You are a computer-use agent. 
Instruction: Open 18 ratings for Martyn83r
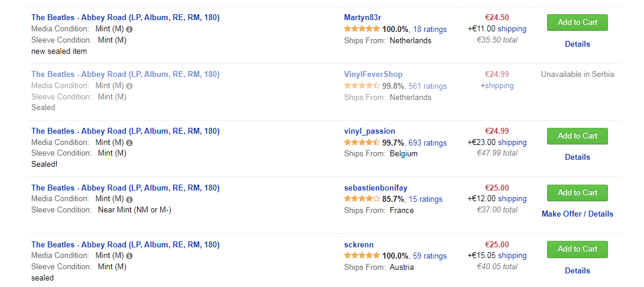tap(430, 29)
